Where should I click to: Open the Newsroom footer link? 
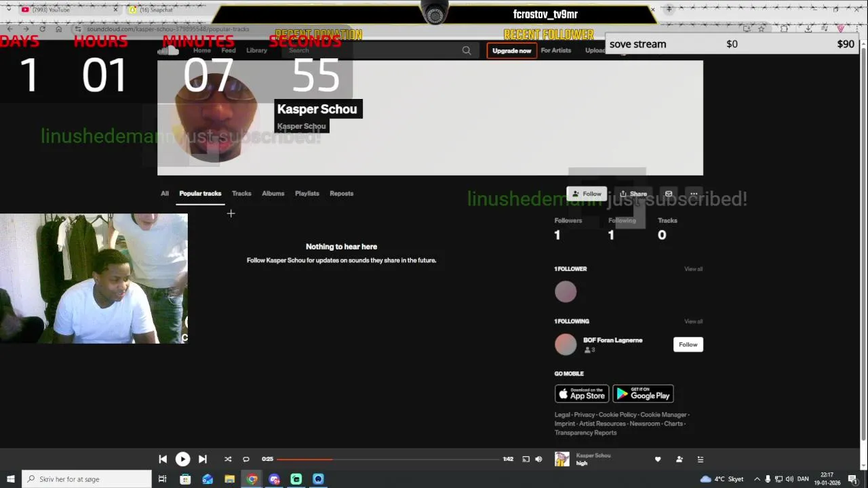tap(644, 424)
